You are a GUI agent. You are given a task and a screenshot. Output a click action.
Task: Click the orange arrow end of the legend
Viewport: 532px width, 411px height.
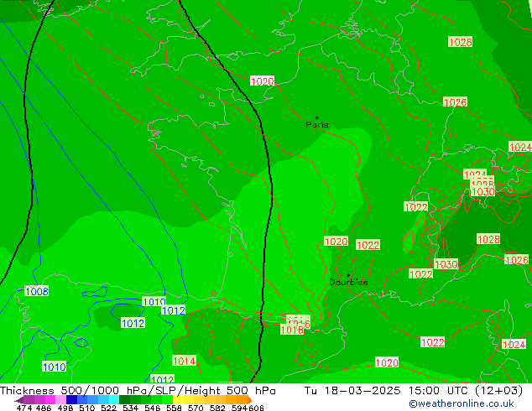[250, 400]
